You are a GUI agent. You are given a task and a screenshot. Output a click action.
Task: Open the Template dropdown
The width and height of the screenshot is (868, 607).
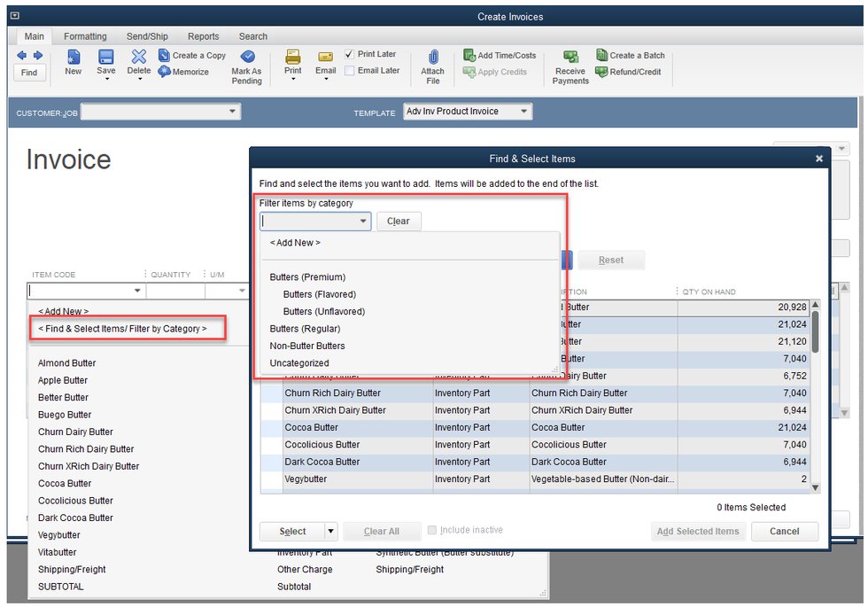coord(523,112)
